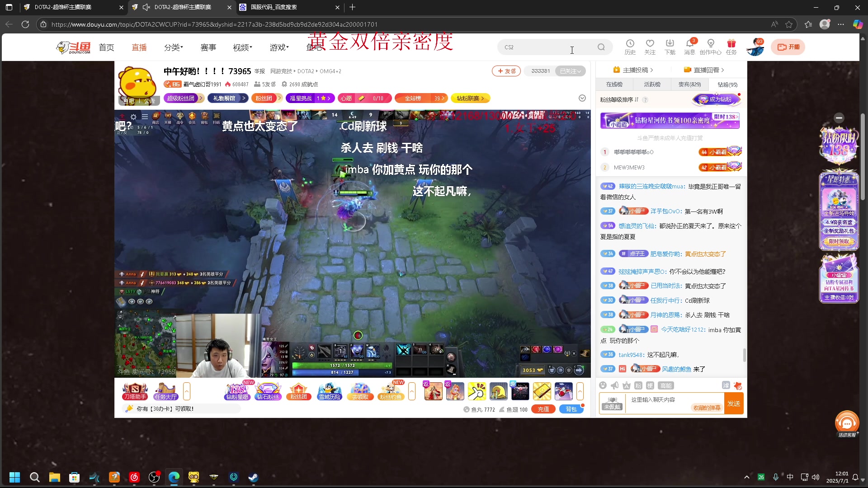Select the airplane gift icon
This screenshot has height=488, width=868.
pyautogui.click(x=563, y=391)
